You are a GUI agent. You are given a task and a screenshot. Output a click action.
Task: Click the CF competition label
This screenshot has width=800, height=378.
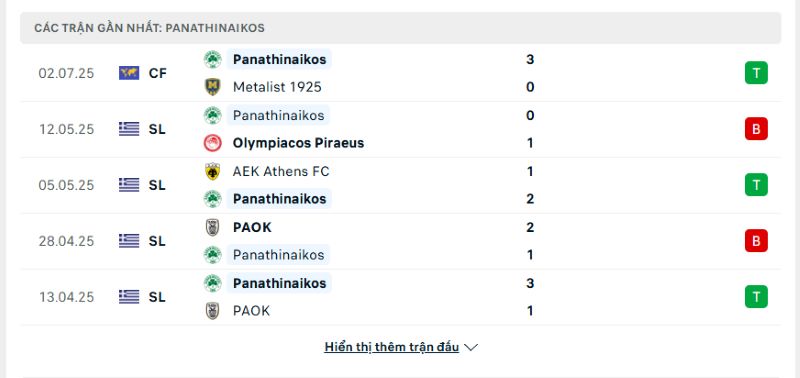pos(158,73)
